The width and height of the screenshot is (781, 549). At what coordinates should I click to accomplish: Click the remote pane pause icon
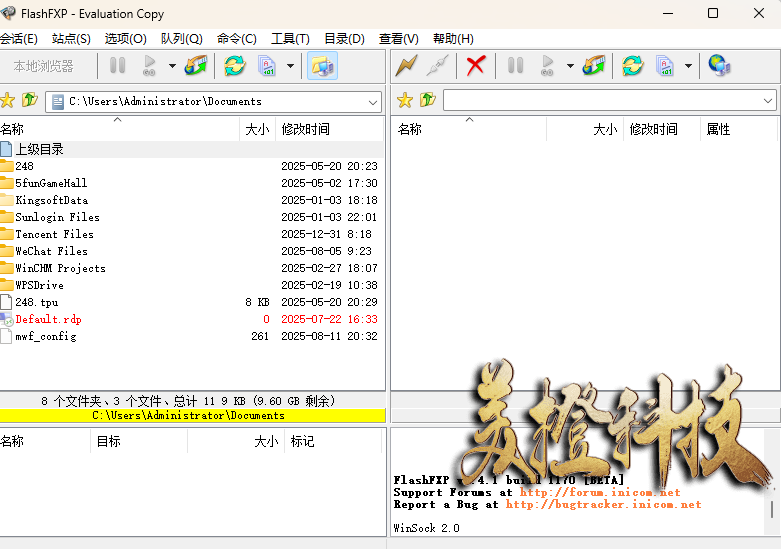(x=516, y=65)
